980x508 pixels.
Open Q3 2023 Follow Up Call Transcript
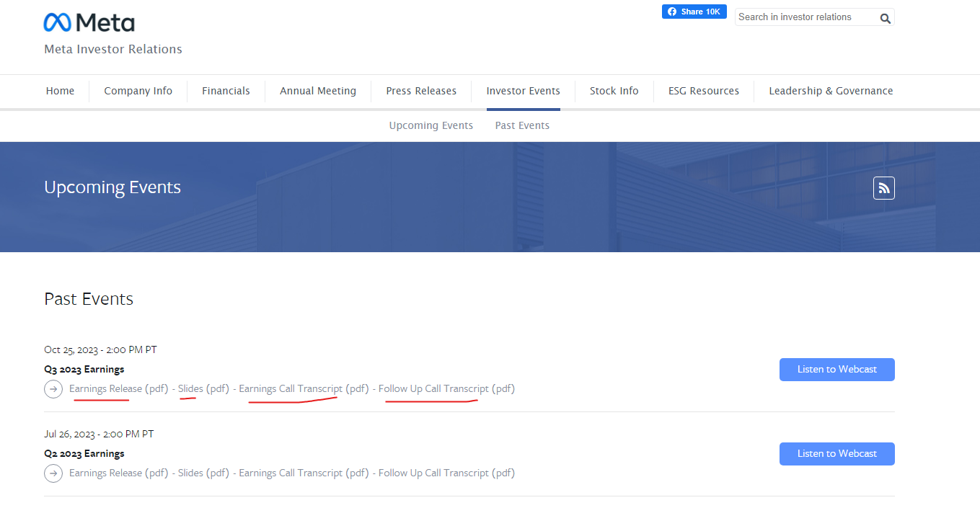[x=446, y=389]
